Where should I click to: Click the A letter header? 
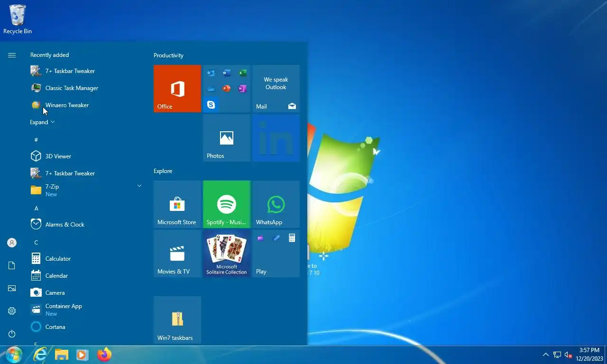(x=36, y=209)
